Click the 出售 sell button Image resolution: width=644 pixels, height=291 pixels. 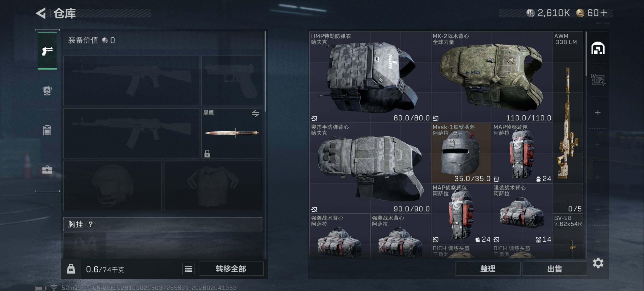[554, 269]
